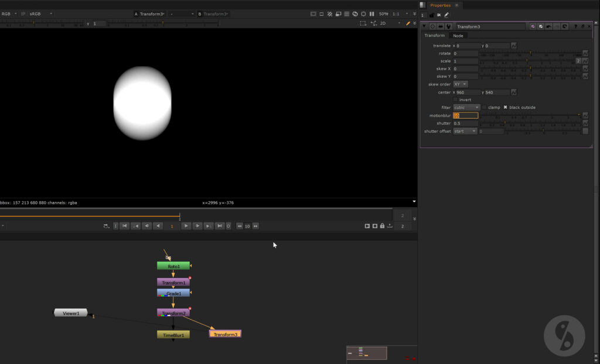Viewport: 600px width, 364px height.
Task: Open Transform3 wrench presets icon
Action: tap(449, 27)
